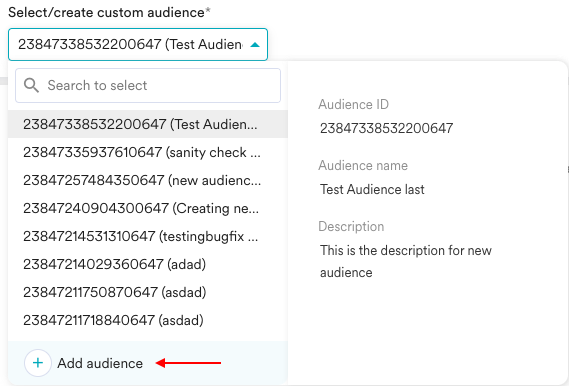This screenshot has width=569, height=386.
Task: Pick audience 23847211750870647 (asdad)
Action: click(x=148, y=292)
